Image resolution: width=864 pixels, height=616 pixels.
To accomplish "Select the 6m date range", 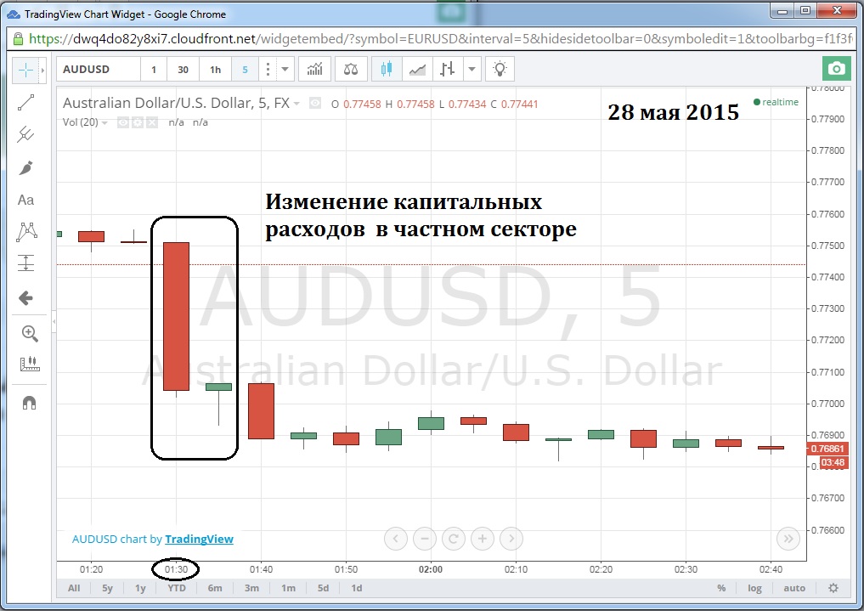I will 215,588.
